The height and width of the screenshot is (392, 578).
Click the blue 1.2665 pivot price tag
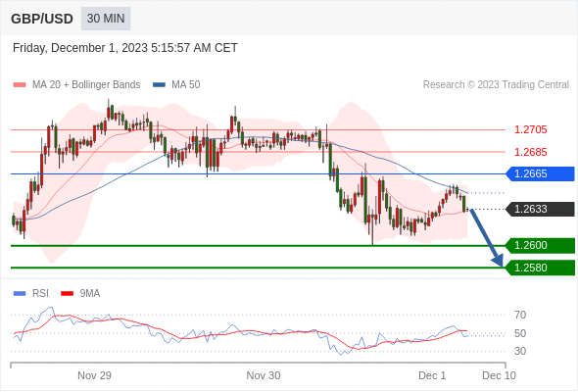click(x=540, y=173)
